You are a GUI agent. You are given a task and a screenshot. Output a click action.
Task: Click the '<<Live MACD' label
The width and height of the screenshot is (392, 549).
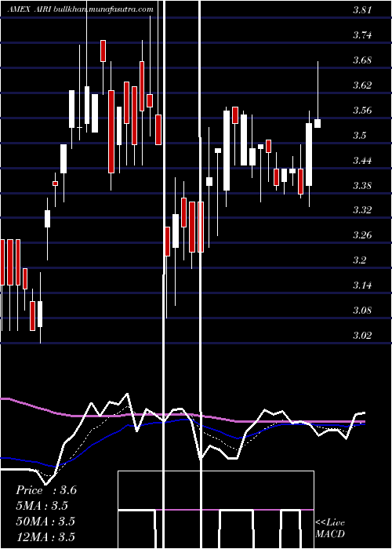(x=330, y=528)
